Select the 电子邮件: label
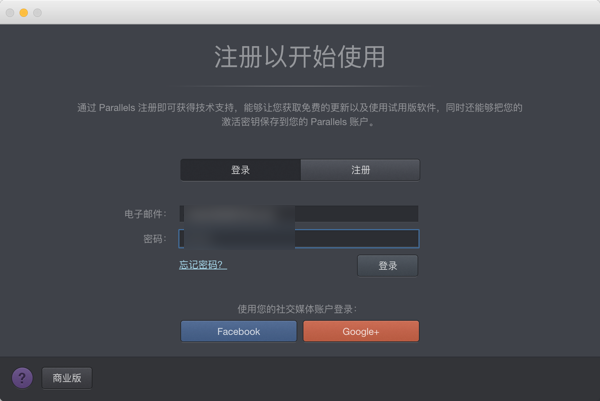600x401 pixels. 145,214
